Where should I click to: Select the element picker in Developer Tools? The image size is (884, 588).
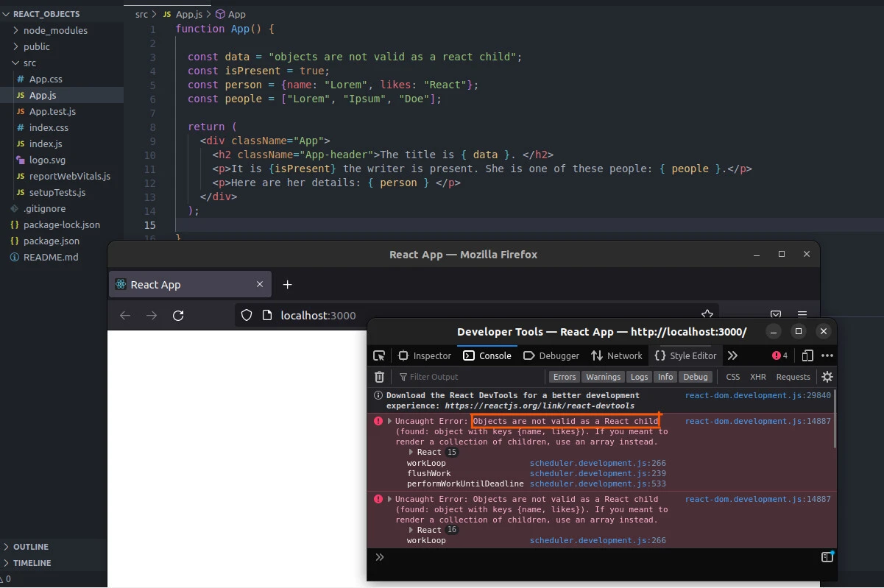click(379, 355)
